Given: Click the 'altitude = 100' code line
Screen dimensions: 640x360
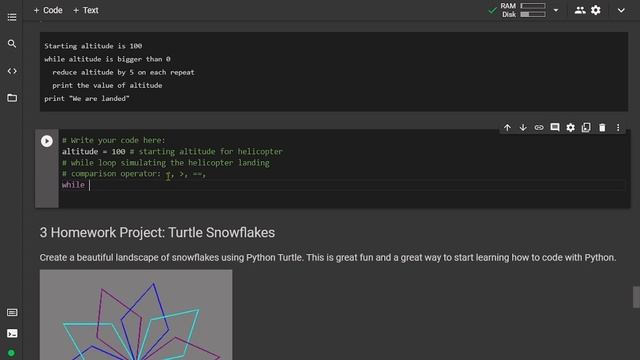Looking at the screenshot, I should click(x=172, y=151).
